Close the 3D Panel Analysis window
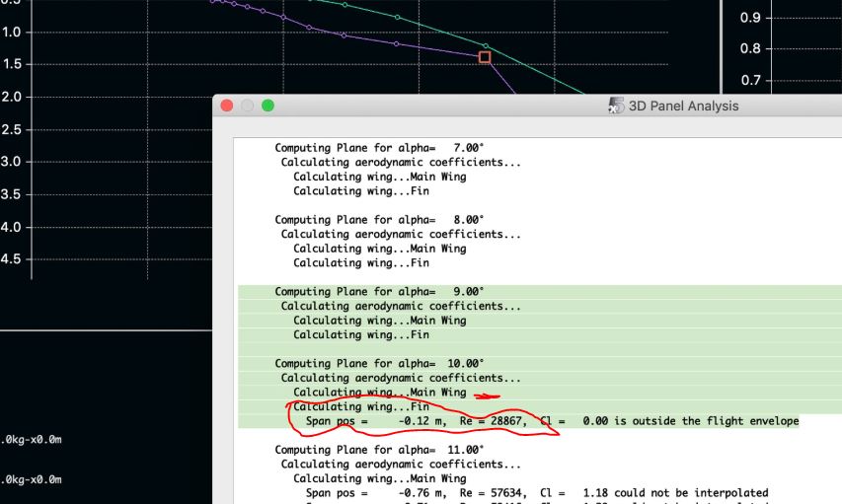This screenshot has width=842, height=504. 227,106
